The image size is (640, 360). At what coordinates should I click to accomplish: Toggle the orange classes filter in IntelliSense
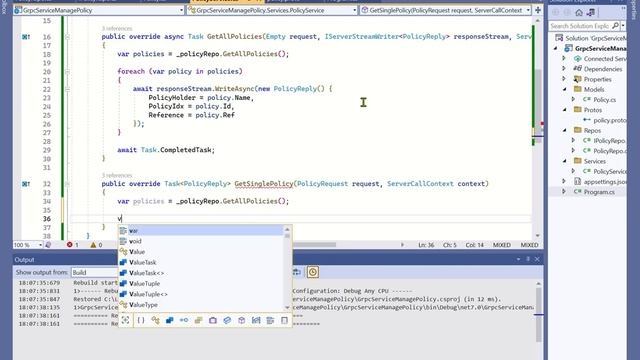155,320
